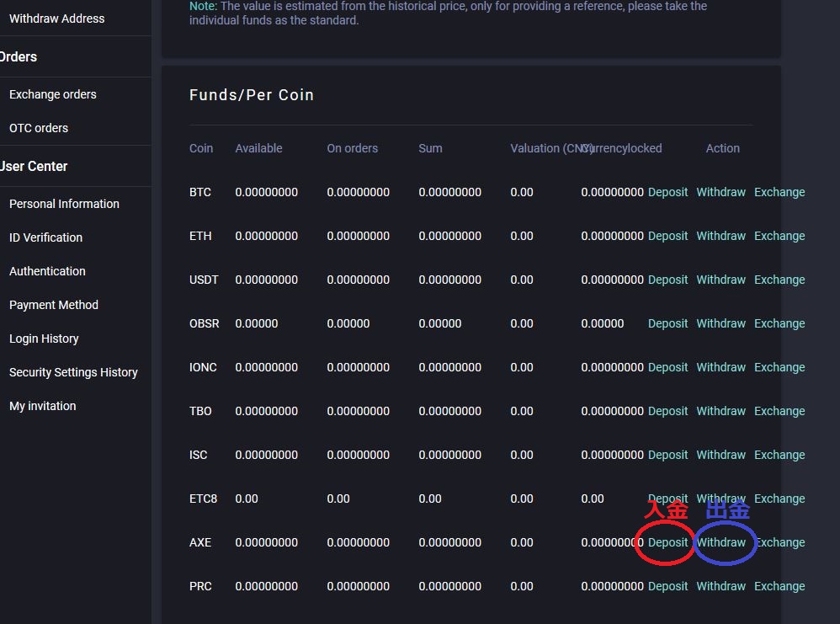Screen dimensions: 840x624
Task: Click Deposit for the ISC coin
Action: [x=667, y=455]
